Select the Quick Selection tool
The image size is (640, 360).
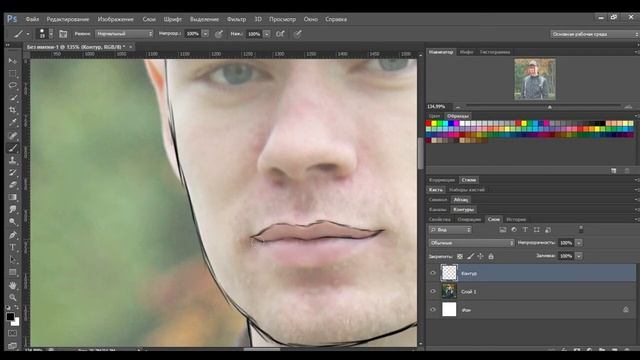[x=13, y=98]
